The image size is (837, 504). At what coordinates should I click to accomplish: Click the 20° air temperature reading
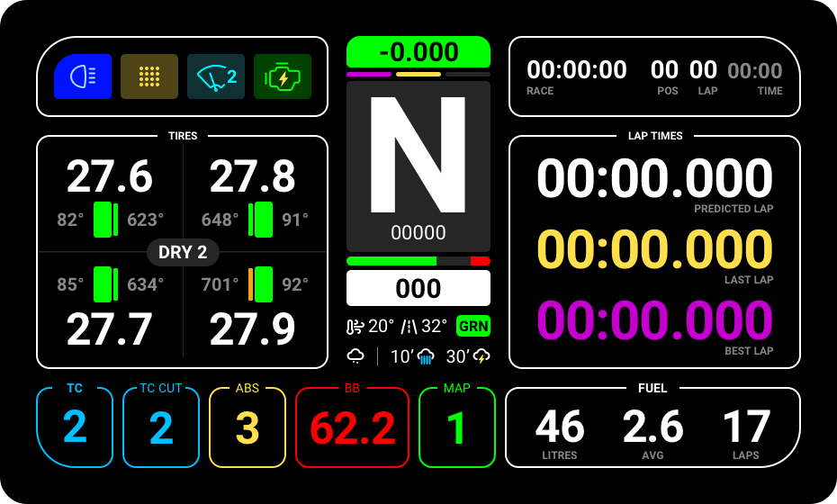pyautogui.click(x=381, y=326)
